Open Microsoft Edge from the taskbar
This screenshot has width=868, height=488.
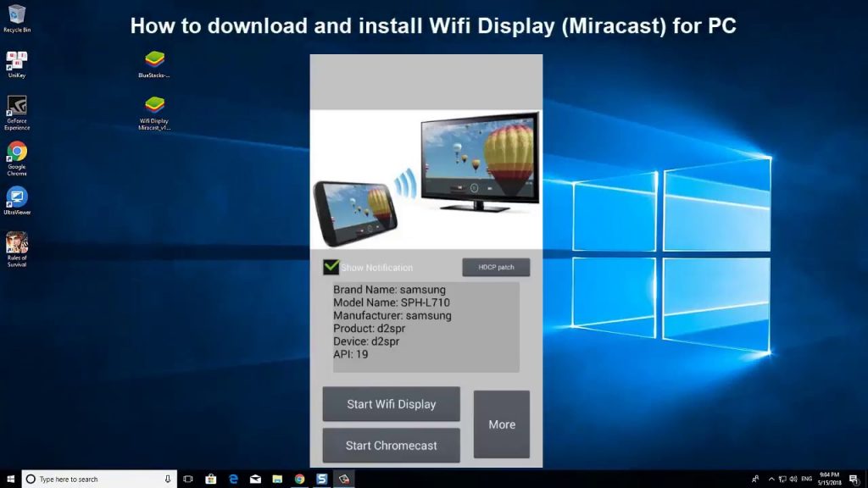pyautogui.click(x=233, y=480)
